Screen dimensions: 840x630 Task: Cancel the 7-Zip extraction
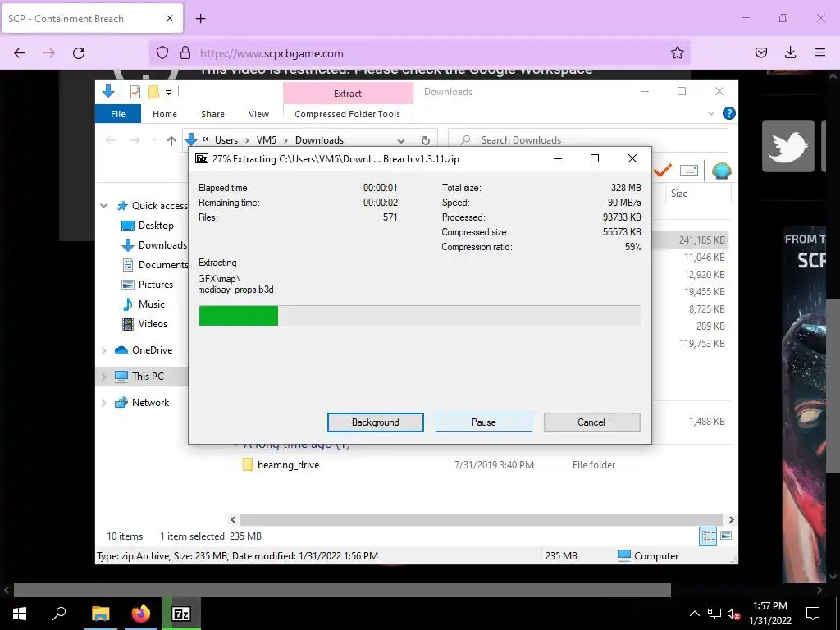pyautogui.click(x=591, y=422)
